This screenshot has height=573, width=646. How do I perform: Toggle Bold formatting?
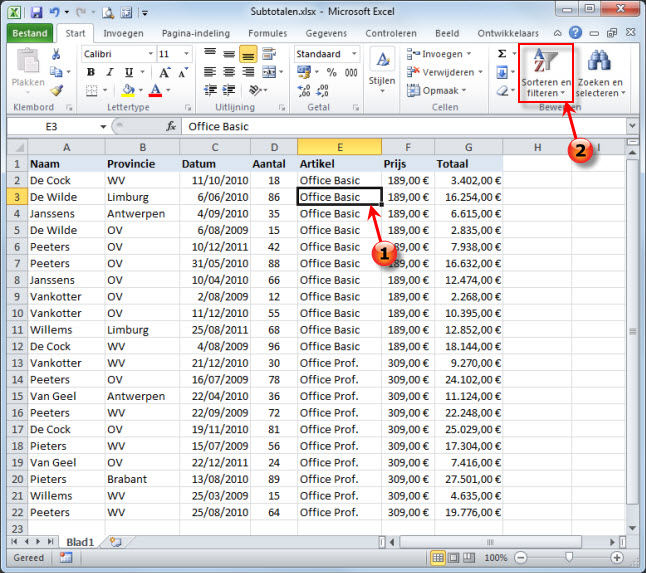tap(91, 73)
